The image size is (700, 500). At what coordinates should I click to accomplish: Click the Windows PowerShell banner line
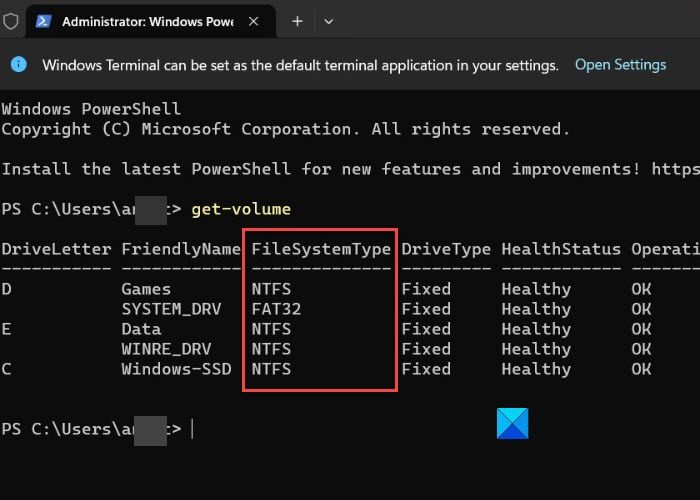pos(91,109)
